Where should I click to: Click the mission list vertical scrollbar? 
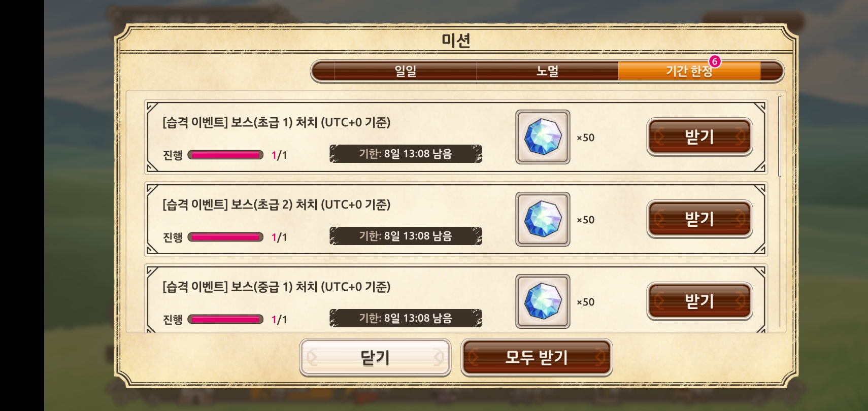pos(779,136)
